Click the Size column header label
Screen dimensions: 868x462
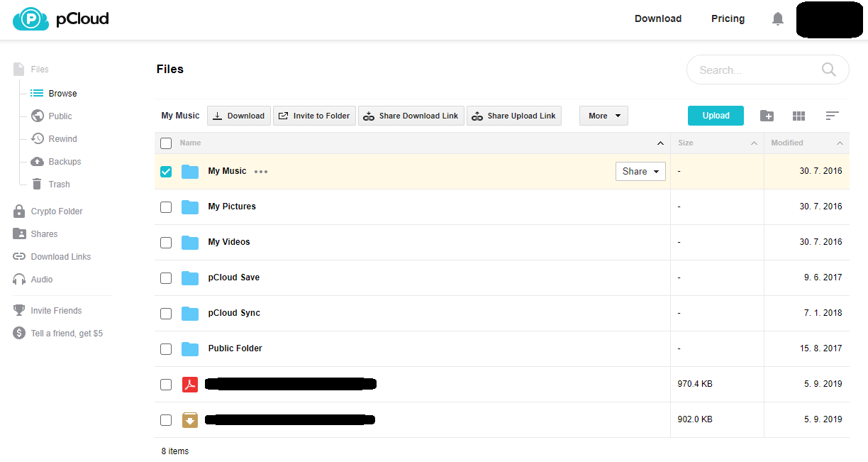tap(686, 143)
